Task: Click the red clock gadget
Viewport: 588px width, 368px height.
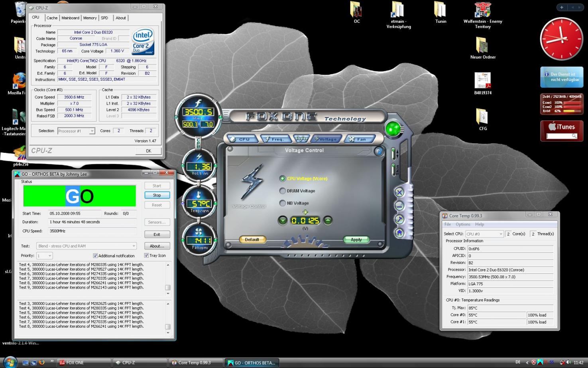Action: pos(561,39)
